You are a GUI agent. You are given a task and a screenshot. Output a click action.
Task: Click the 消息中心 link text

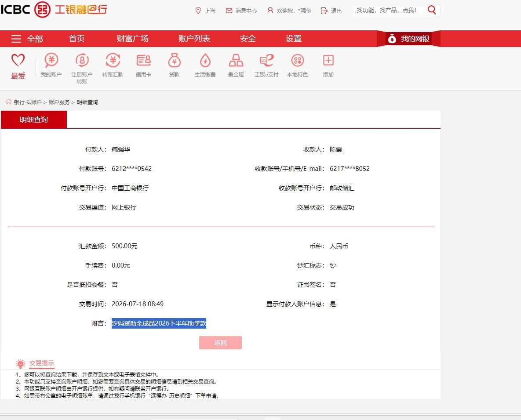pos(246,11)
